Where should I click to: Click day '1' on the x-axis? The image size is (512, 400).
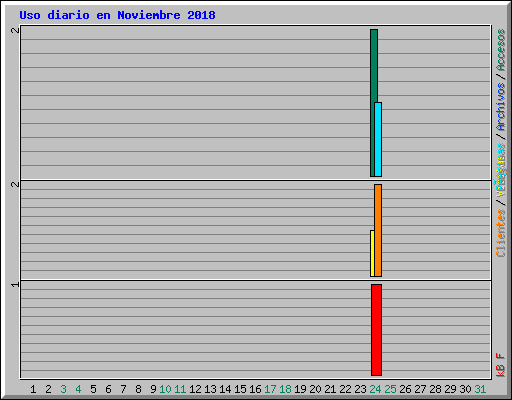[33, 389]
